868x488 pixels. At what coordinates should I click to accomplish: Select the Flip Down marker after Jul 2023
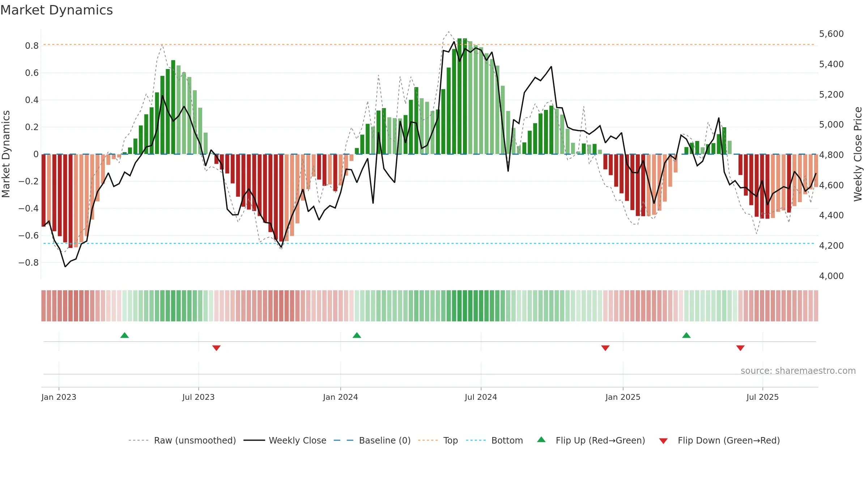[217, 348]
